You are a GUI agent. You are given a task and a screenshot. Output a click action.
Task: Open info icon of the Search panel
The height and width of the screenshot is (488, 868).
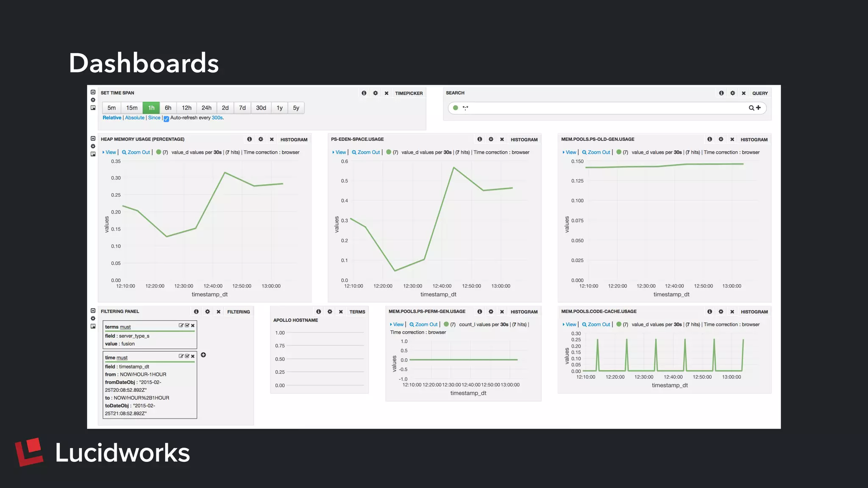(x=721, y=93)
